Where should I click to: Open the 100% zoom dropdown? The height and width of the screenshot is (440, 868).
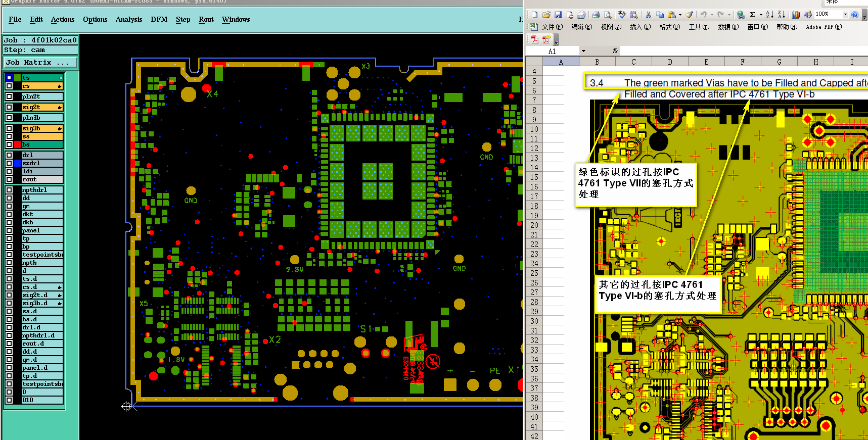(845, 14)
